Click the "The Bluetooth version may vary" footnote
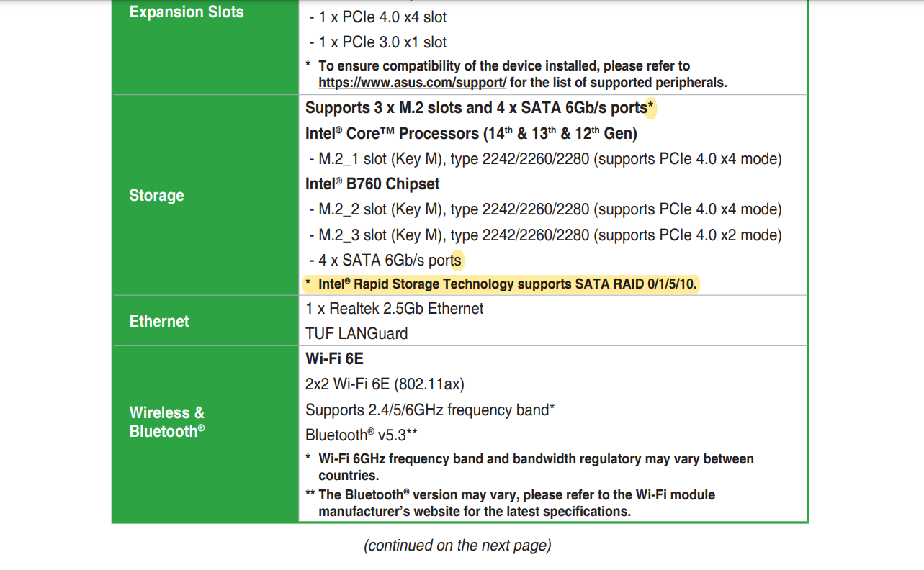This screenshot has width=924, height=570. [x=510, y=503]
